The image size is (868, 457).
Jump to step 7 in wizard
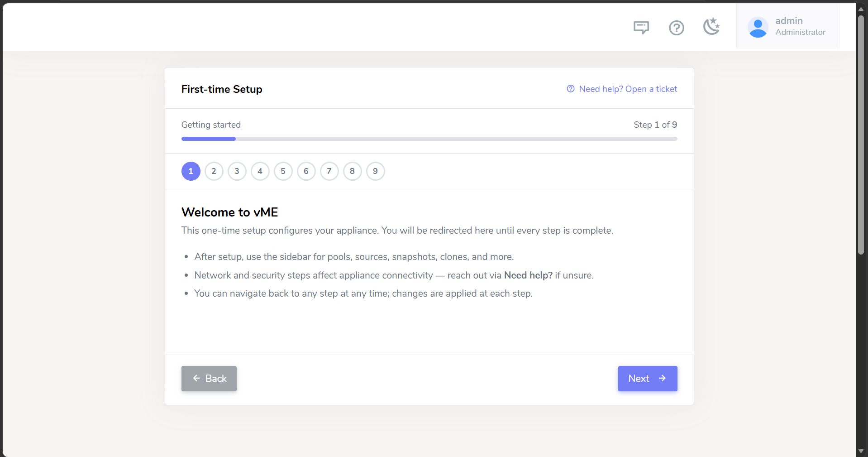(x=329, y=171)
